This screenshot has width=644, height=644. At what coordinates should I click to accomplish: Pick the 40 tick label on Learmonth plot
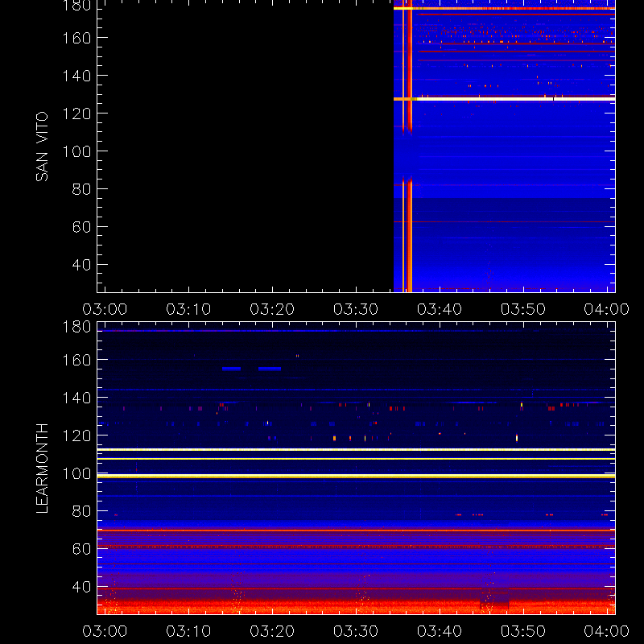coord(81,587)
